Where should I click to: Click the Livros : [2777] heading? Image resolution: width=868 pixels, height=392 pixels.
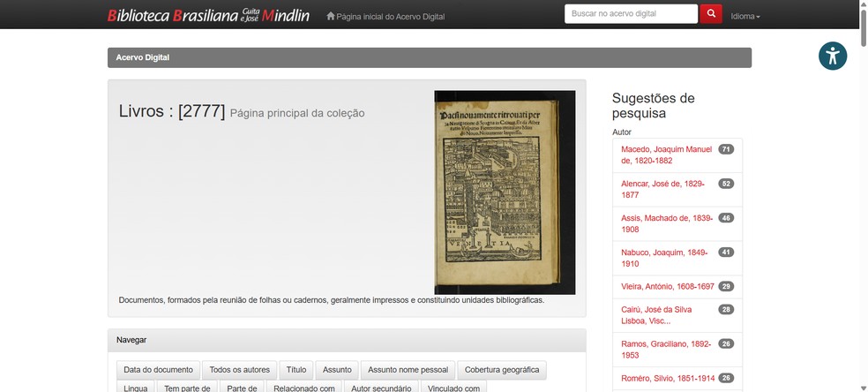coord(172,111)
